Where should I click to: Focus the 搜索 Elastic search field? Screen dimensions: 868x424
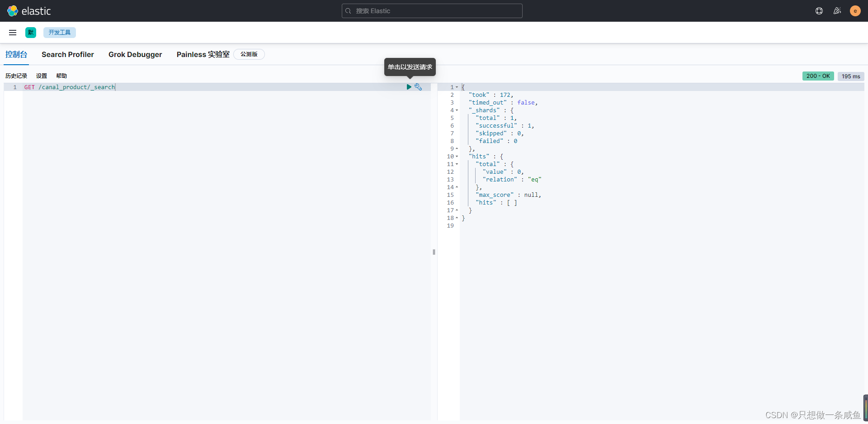click(x=432, y=11)
